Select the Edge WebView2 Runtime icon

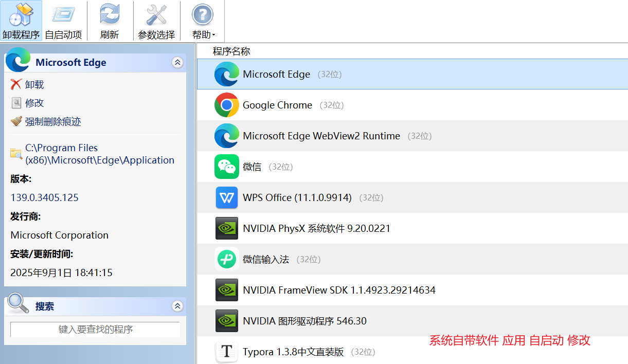pyautogui.click(x=227, y=136)
